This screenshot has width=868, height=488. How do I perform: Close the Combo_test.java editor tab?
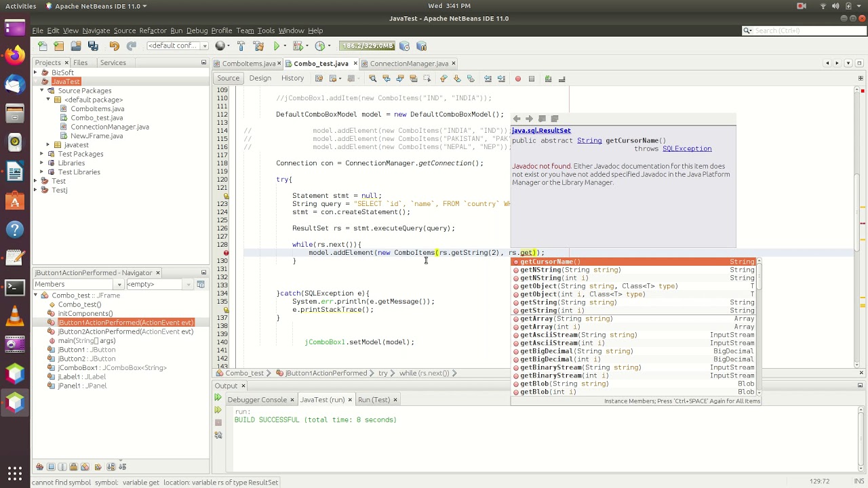pyautogui.click(x=355, y=64)
